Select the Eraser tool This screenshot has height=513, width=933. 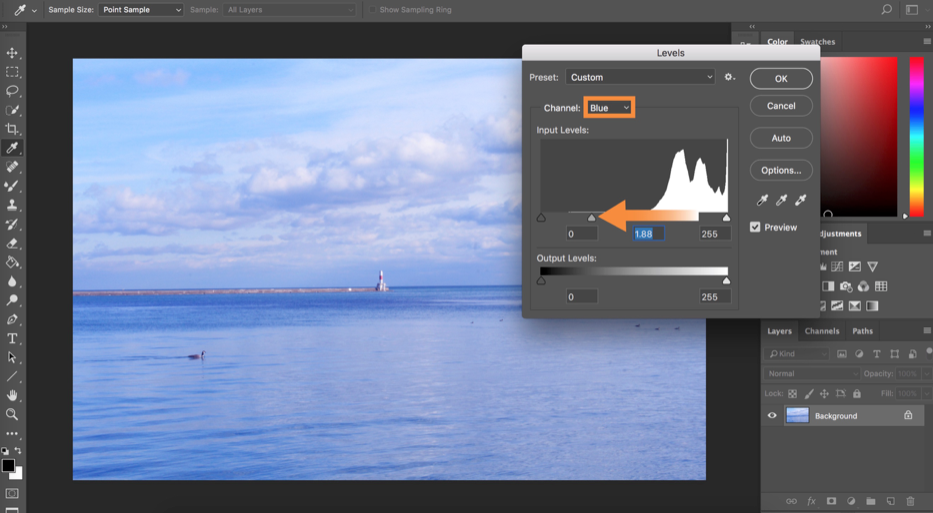coord(12,243)
